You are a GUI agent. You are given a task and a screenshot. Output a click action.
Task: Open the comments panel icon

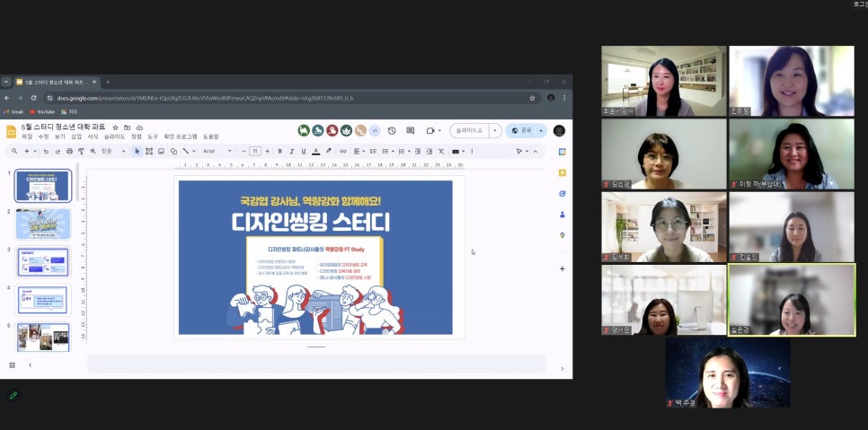pyautogui.click(x=409, y=130)
